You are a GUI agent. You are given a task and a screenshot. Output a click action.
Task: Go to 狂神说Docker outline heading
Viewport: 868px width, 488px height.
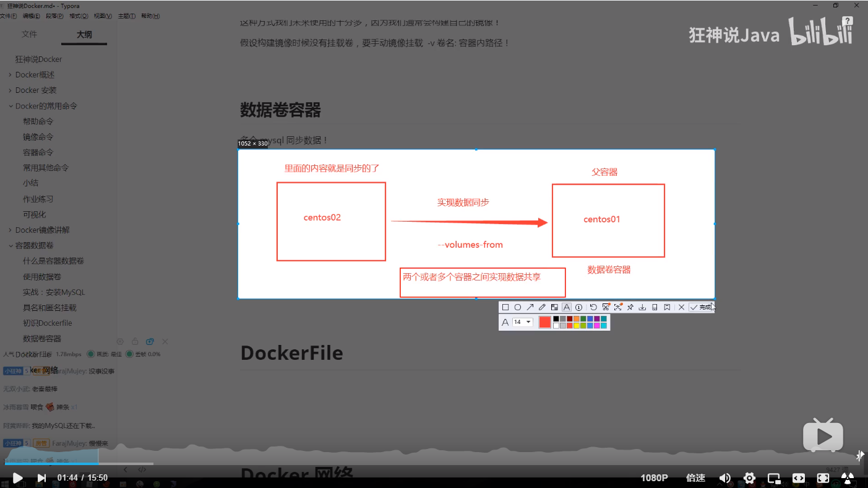coord(38,59)
